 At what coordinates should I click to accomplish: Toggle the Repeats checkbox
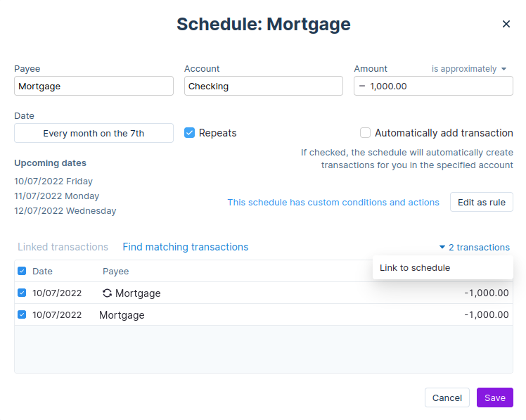[189, 133]
